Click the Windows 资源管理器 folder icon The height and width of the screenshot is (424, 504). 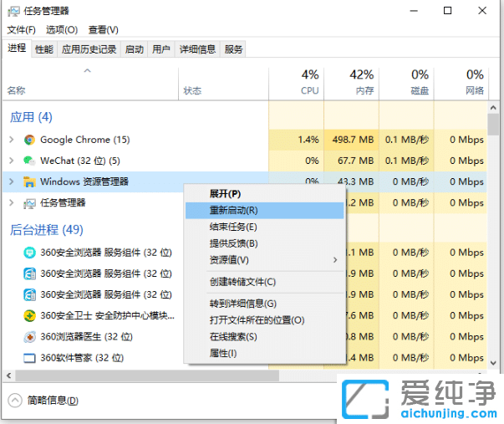(x=29, y=181)
